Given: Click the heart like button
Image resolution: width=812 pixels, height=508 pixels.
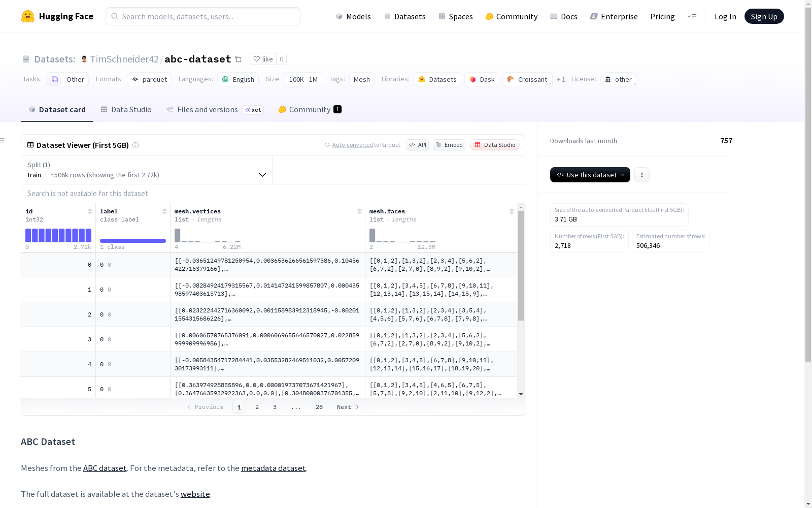Looking at the screenshot, I should click(x=263, y=59).
